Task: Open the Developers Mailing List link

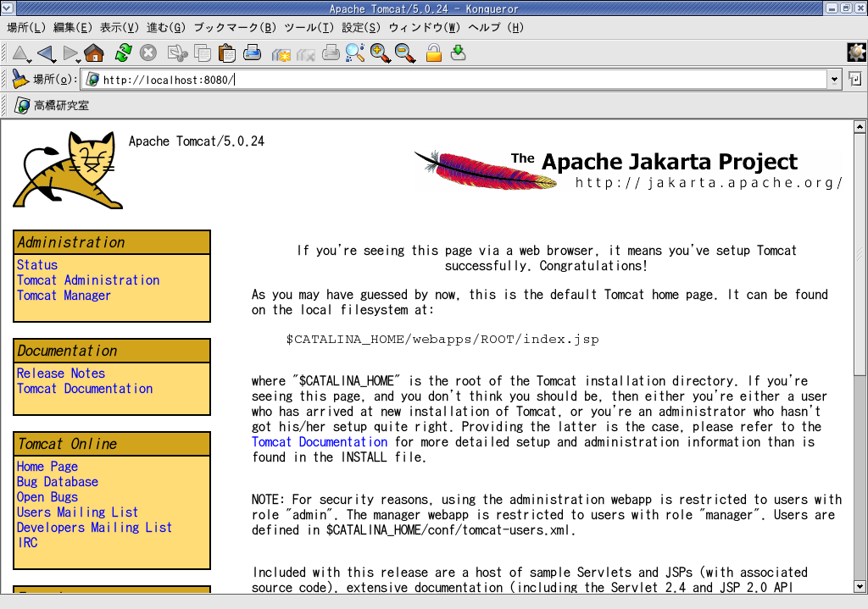Action: click(94, 528)
